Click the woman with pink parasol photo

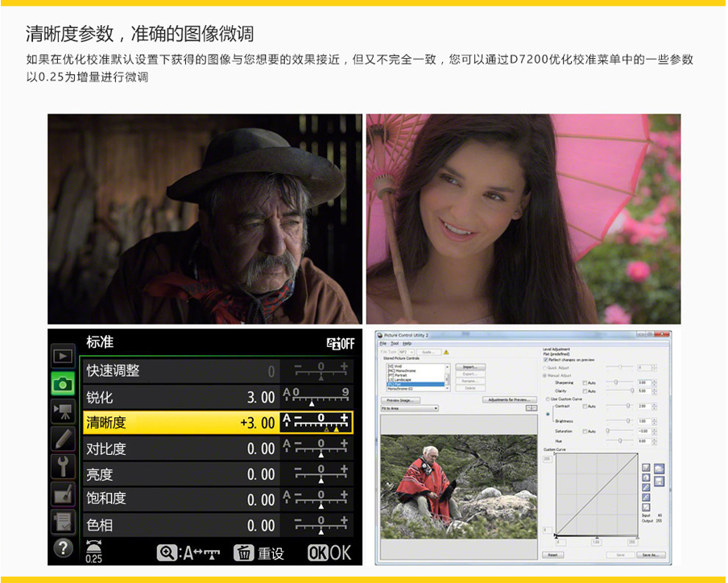[x=523, y=219]
